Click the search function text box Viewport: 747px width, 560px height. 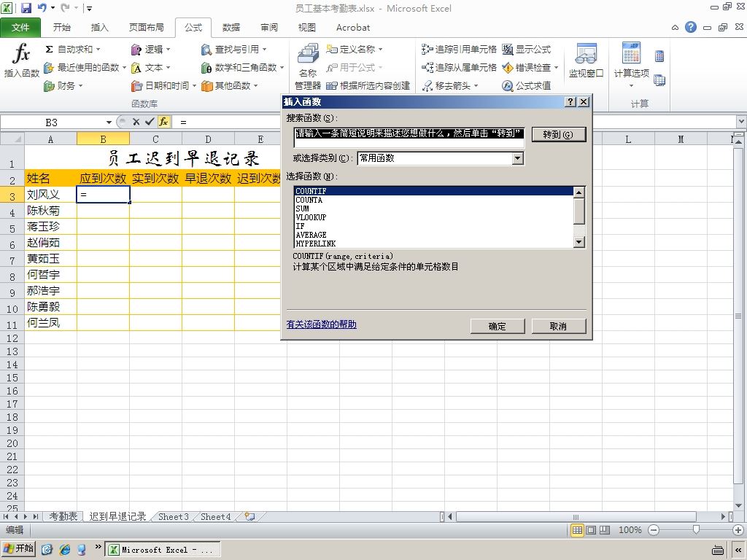click(x=409, y=138)
